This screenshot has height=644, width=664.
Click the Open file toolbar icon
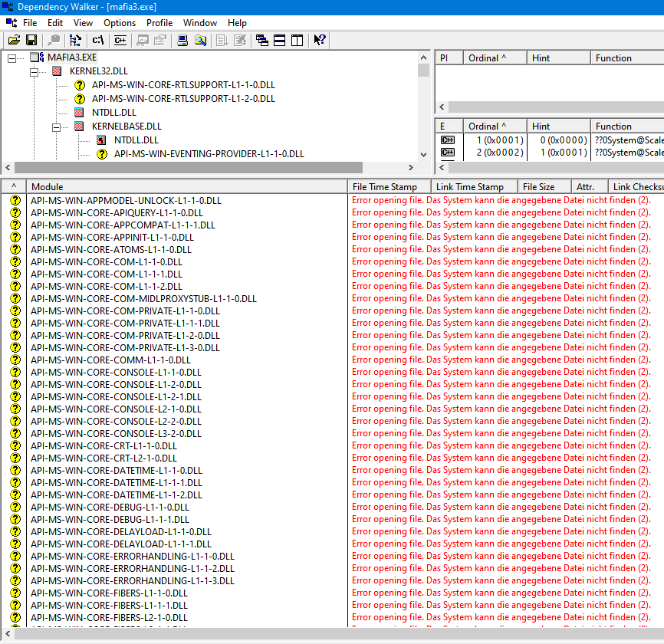click(x=14, y=40)
